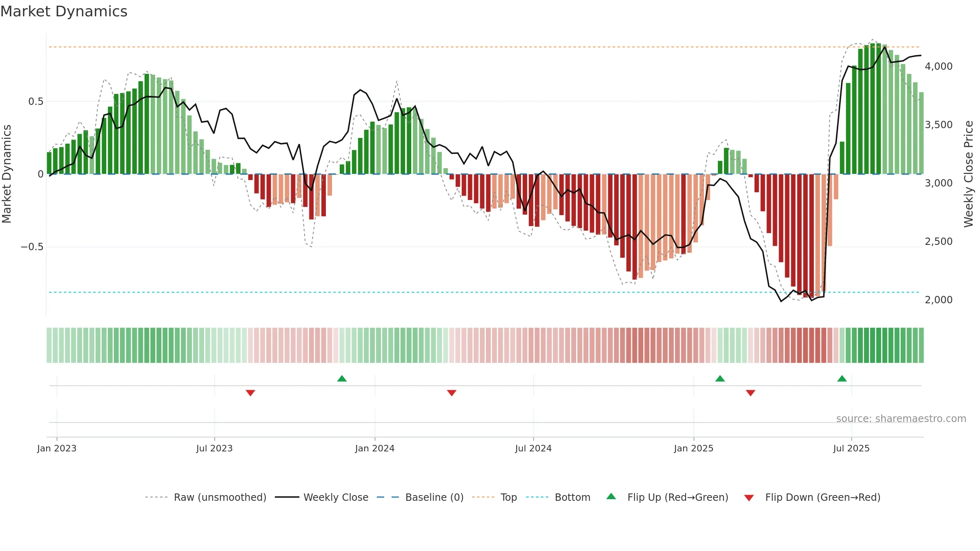Click the lowest red bar in mid-2025
Viewport: 980px width, 551px height.
coord(811,236)
